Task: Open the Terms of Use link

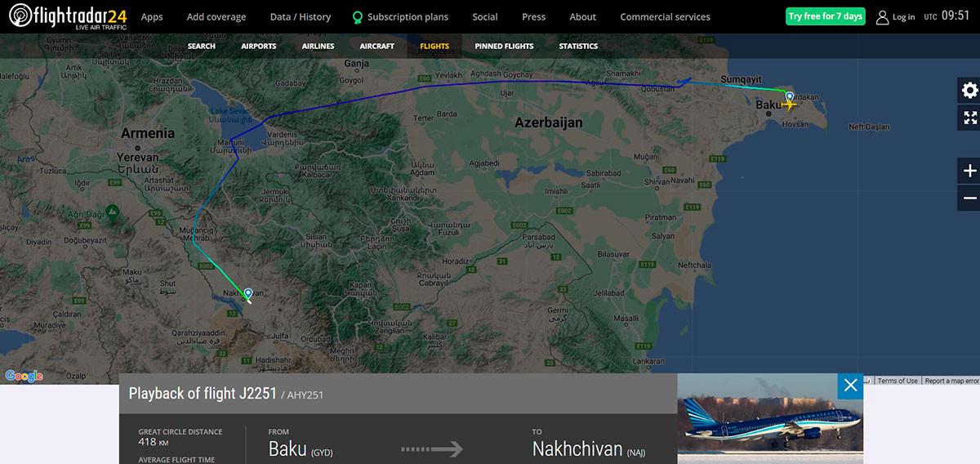Action: (x=898, y=381)
